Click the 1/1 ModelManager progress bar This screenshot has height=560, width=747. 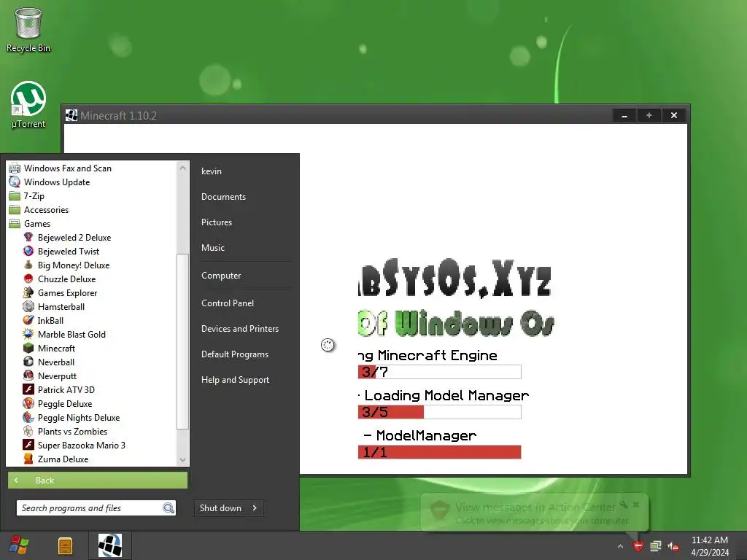click(439, 452)
